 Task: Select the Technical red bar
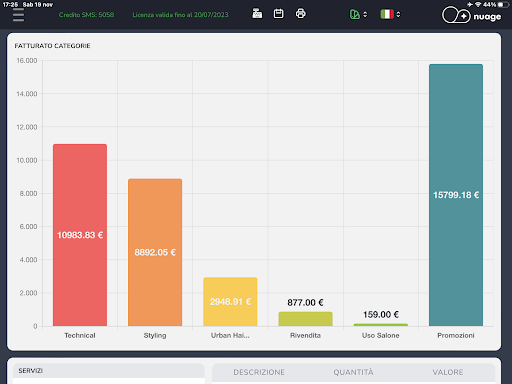(80, 235)
